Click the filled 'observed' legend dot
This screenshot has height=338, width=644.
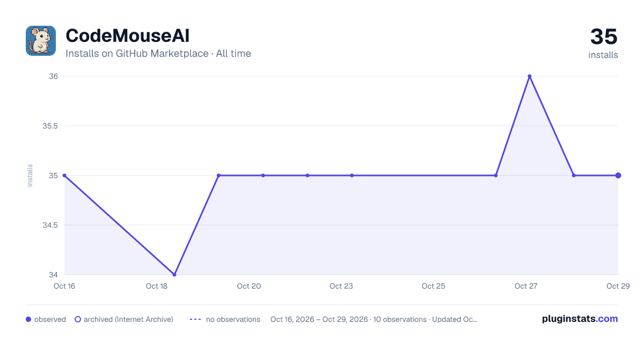tap(28, 319)
